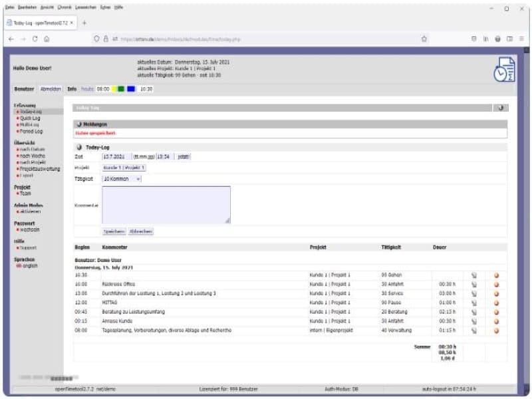Click the orange delete icon for the Beratung row
Viewport: 532px width, 399px height.
(496, 312)
